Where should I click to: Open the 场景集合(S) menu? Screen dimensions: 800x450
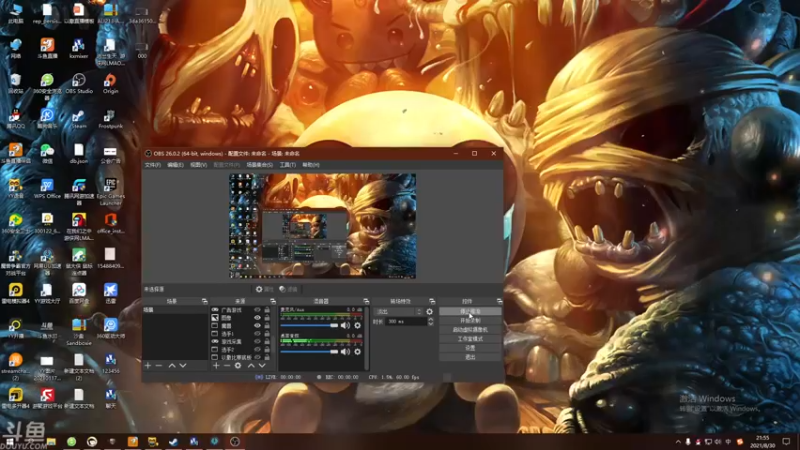tap(260, 165)
